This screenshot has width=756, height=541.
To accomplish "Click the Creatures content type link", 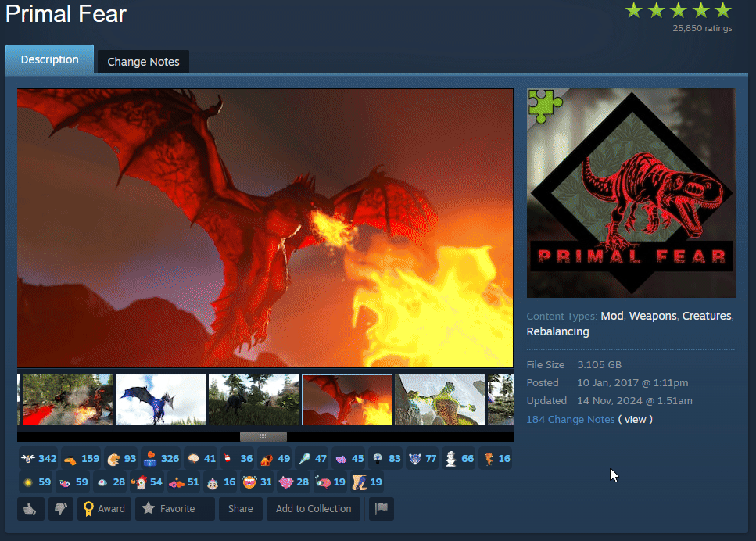I will 707,316.
